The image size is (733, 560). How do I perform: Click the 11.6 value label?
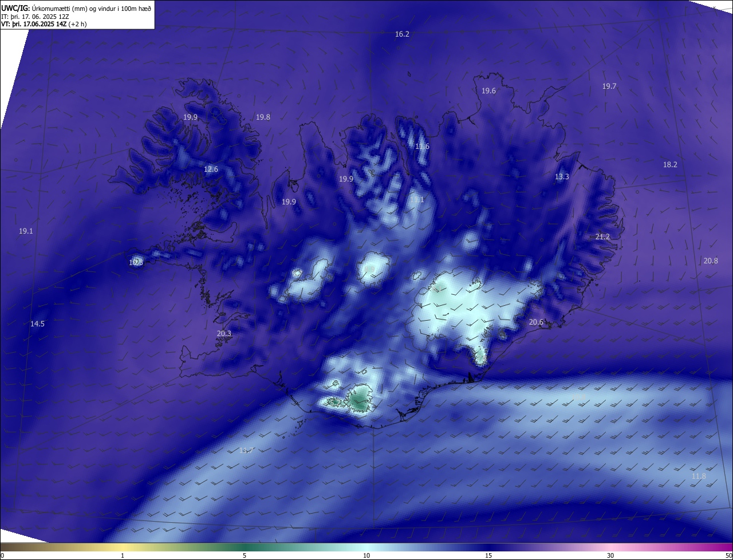click(422, 147)
